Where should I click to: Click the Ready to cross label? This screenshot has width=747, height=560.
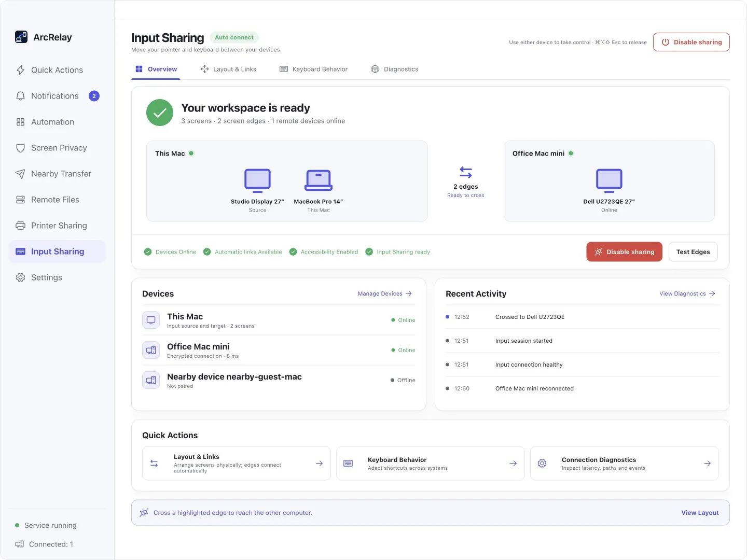pyautogui.click(x=466, y=195)
